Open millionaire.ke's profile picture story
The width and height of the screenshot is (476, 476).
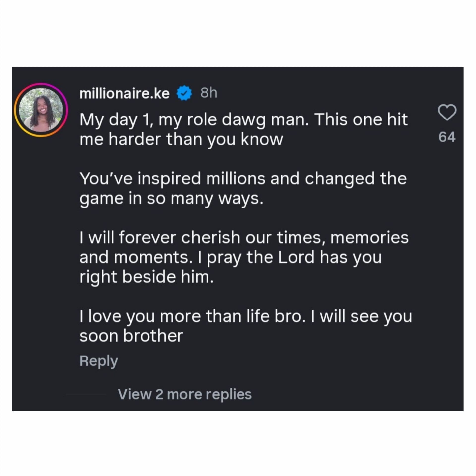tap(41, 110)
